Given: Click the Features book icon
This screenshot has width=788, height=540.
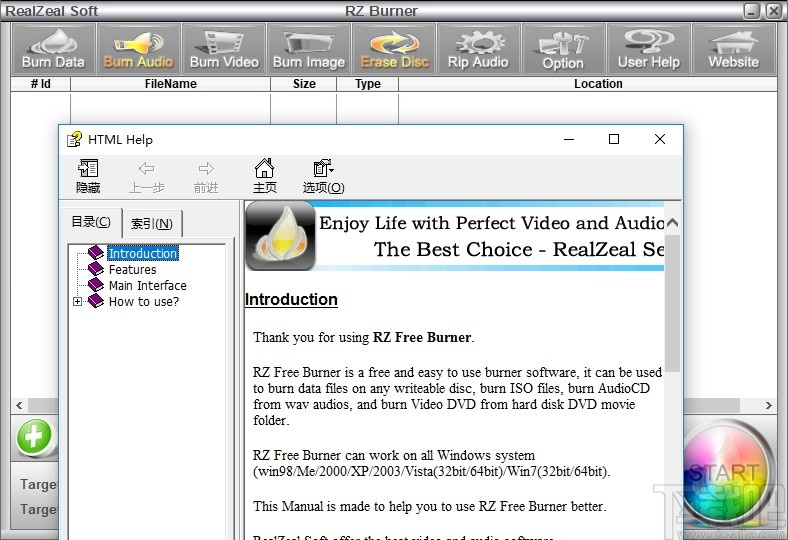Looking at the screenshot, I should [x=95, y=269].
